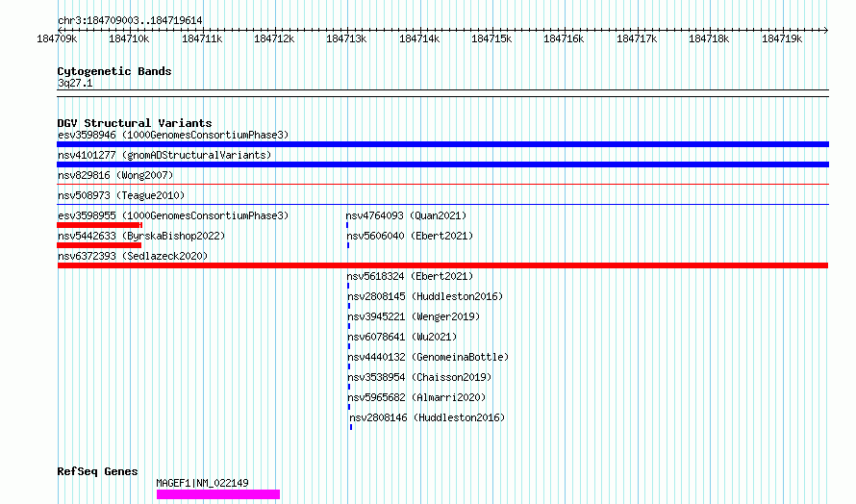The height and width of the screenshot is (504, 856).
Task: Click the 184718k ruler label
Action: click(x=709, y=38)
